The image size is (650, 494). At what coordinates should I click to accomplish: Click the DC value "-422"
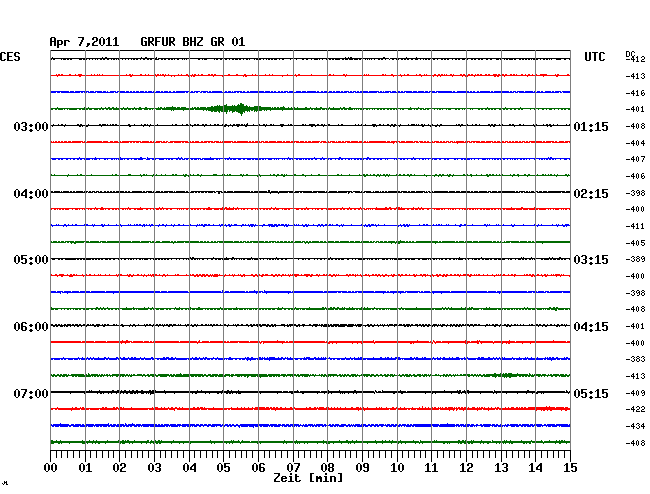tap(635, 409)
